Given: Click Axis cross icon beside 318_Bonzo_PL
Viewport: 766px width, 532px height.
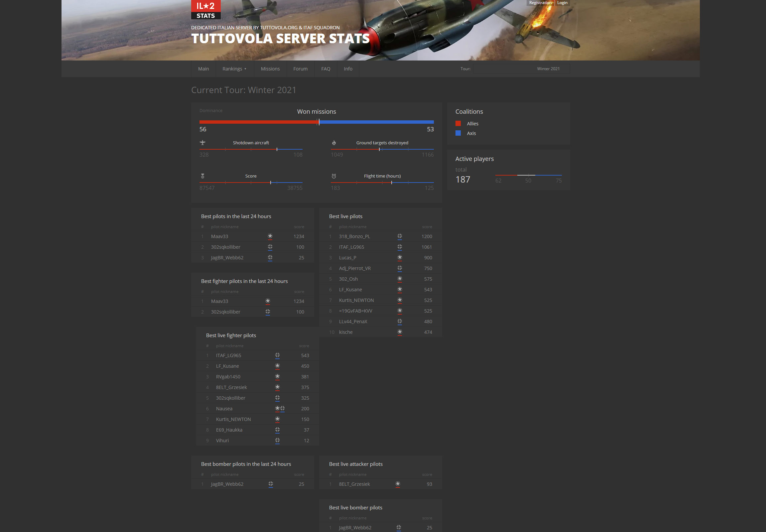Looking at the screenshot, I should (400, 236).
